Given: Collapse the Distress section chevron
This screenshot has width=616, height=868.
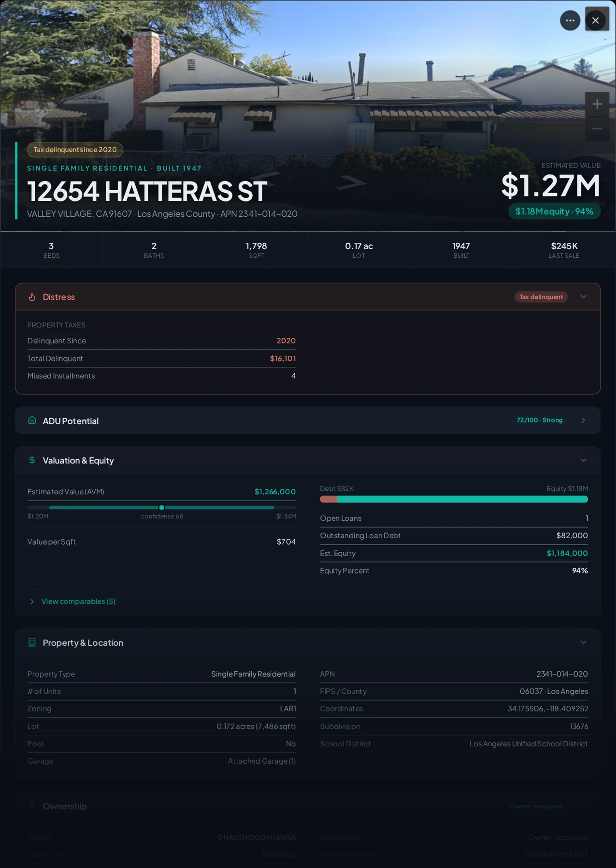Looking at the screenshot, I should click(x=583, y=296).
